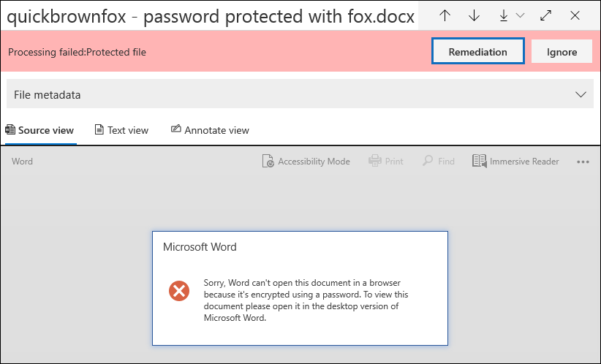The height and width of the screenshot is (364, 601).
Task: Select the Annotate view tab
Action: pos(210,130)
